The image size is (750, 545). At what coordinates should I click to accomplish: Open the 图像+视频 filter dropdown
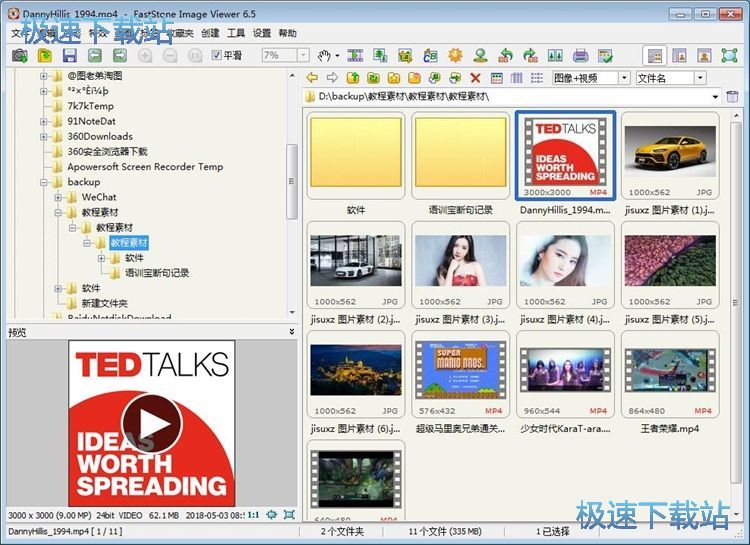coord(624,78)
